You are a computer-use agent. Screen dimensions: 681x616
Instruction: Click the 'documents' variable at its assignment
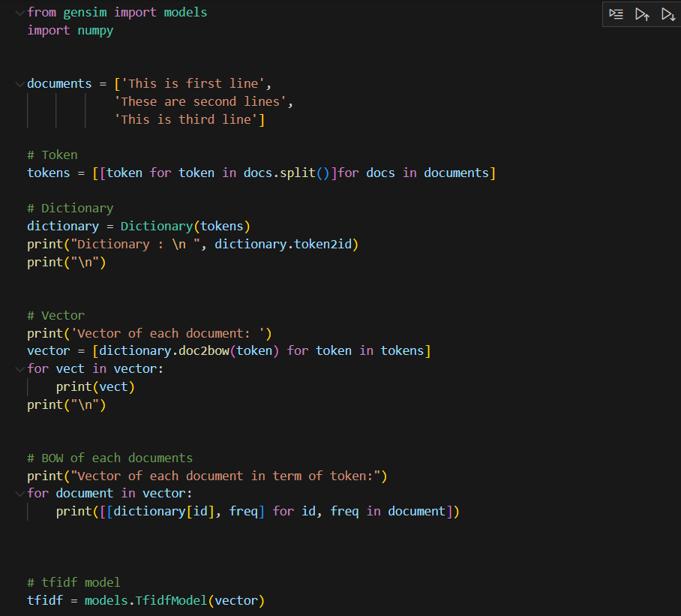(x=59, y=83)
